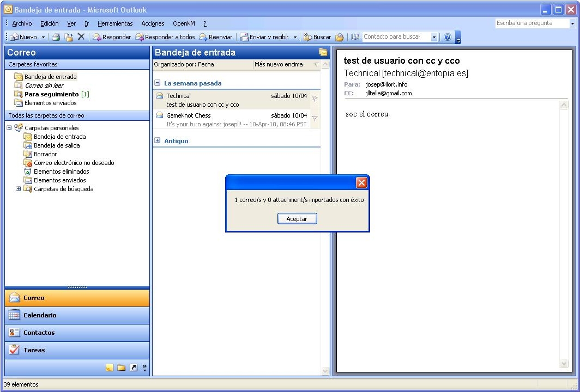Delete the message with the X icon
Screen dimensions: 580x392
click(81, 37)
